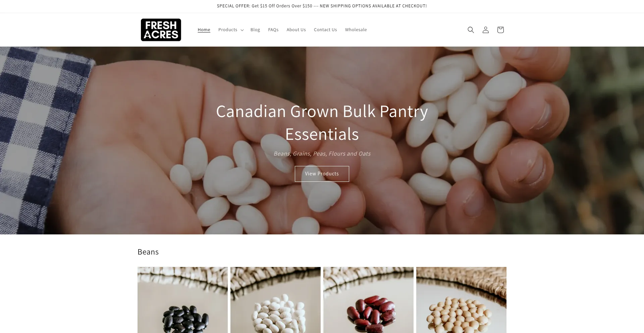Viewport: 644px width, 333px height.
Task: Click the View Products button
Action: click(322, 174)
